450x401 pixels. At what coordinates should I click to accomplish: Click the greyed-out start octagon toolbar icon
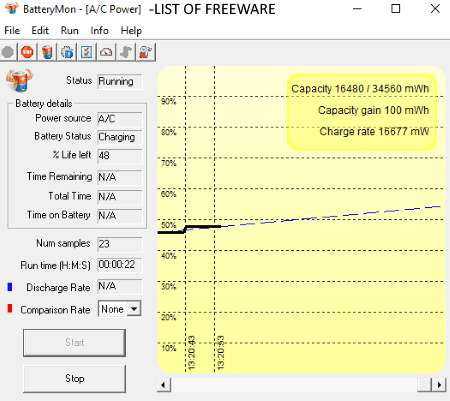pyautogui.click(x=8, y=52)
